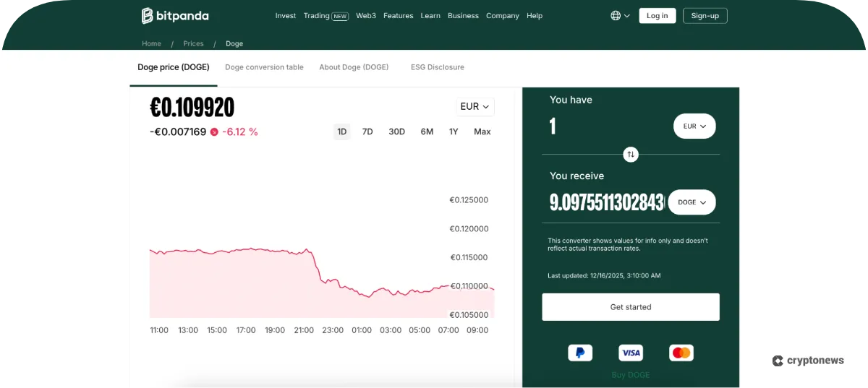Open the Trading menu item
This screenshot has height=388, width=868.
[x=325, y=16]
